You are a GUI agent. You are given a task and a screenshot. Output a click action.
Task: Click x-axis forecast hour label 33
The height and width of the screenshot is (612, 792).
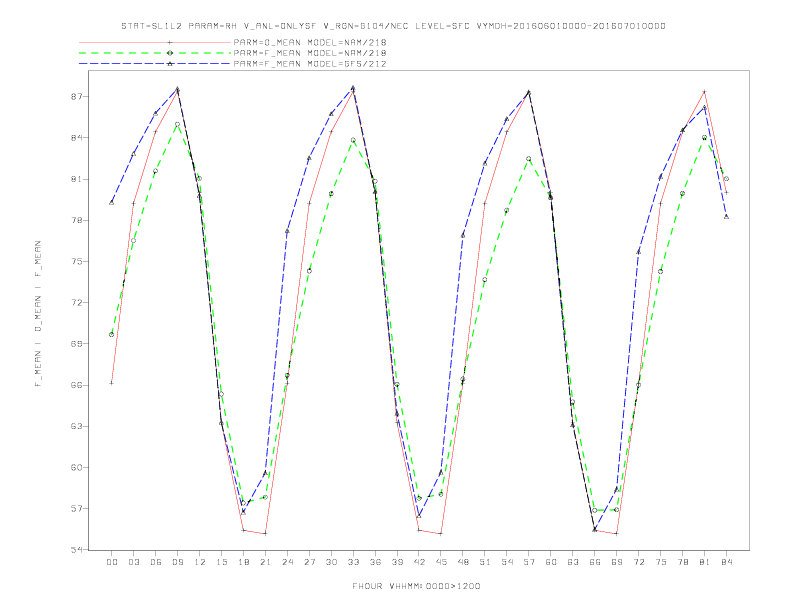pyautogui.click(x=353, y=562)
